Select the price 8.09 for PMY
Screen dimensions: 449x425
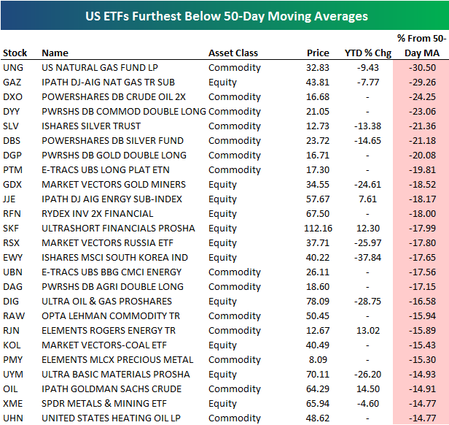(x=318, y=360)
